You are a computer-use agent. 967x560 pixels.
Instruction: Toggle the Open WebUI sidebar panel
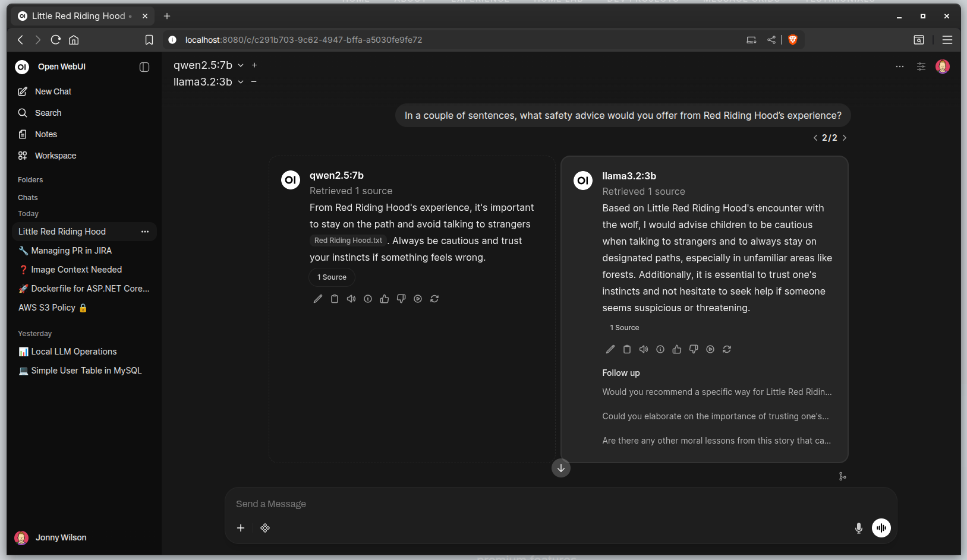tap(144, 67)
